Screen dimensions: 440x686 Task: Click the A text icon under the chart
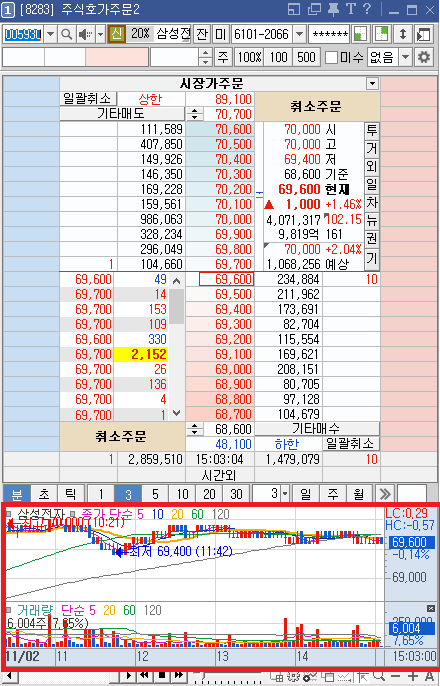pyautogui.click(x=429, y=677)
